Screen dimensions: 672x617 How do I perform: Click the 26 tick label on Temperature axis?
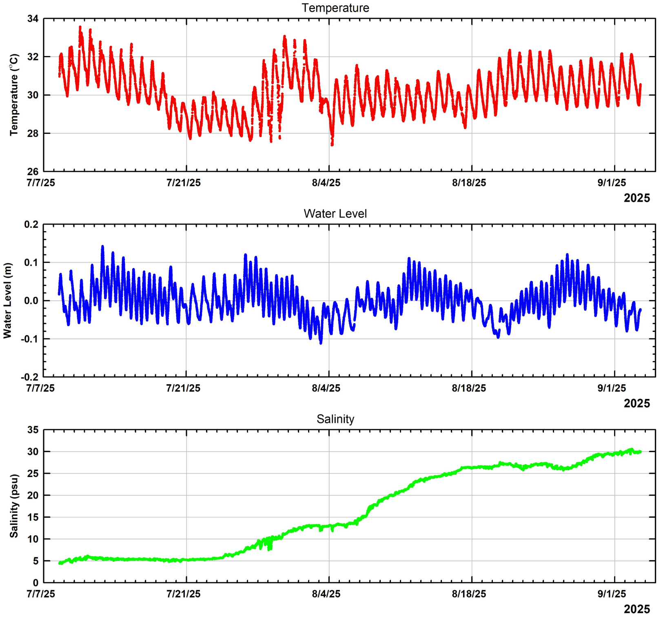(x=33, y=172)
